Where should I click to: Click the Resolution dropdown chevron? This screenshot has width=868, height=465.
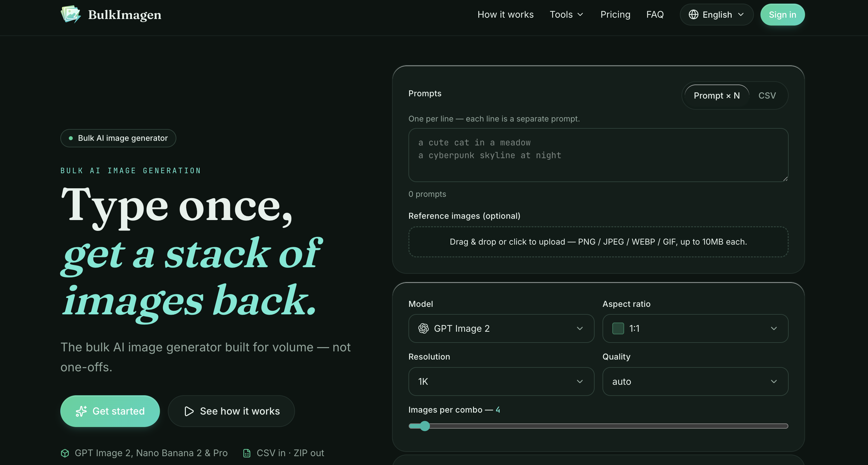coord(580,381)
